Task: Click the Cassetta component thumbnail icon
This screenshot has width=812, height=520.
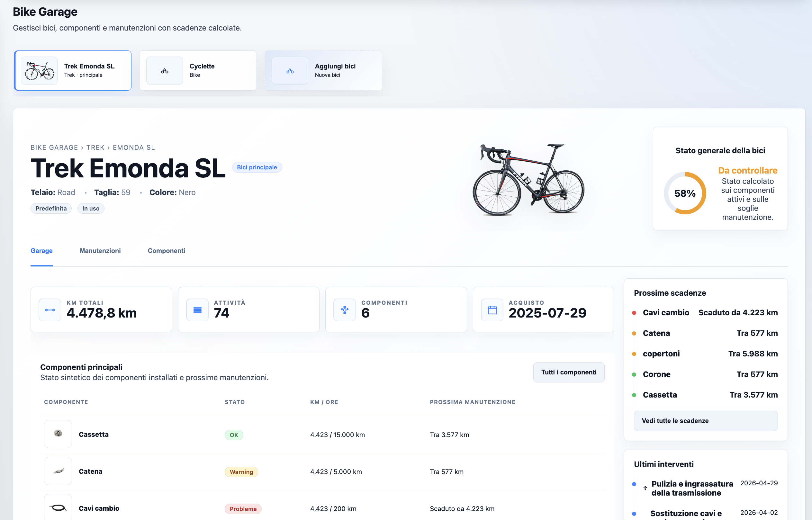Action: click(x=58, y=434)
